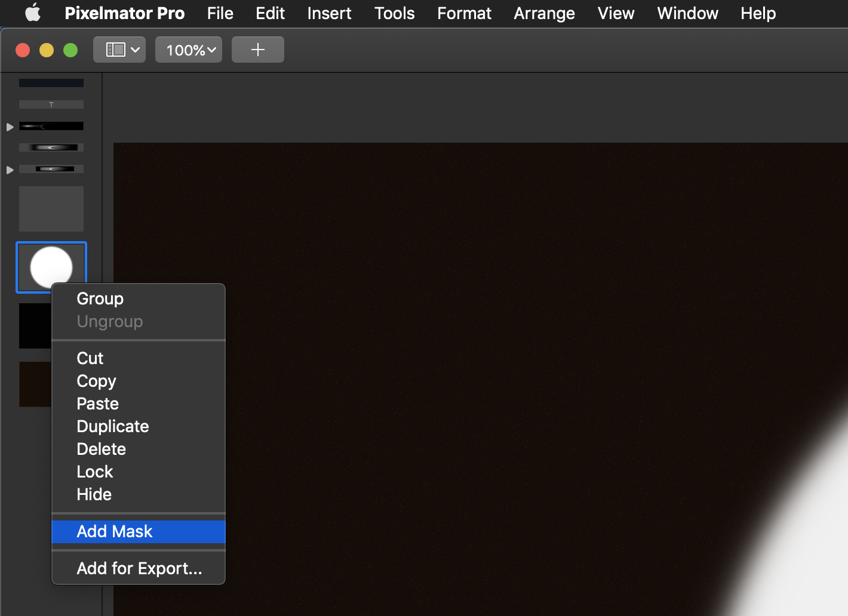Select the black layer thumbnail
Screen dimensions: 848x616
tap(35, 326)
